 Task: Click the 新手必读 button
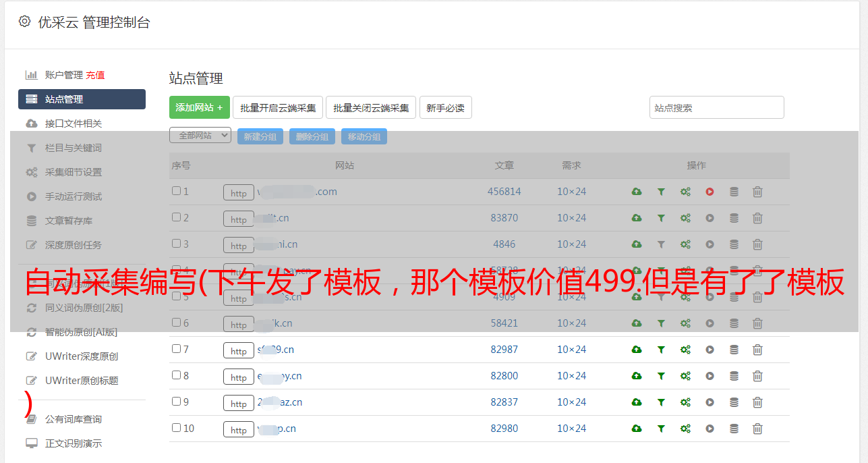446,107
